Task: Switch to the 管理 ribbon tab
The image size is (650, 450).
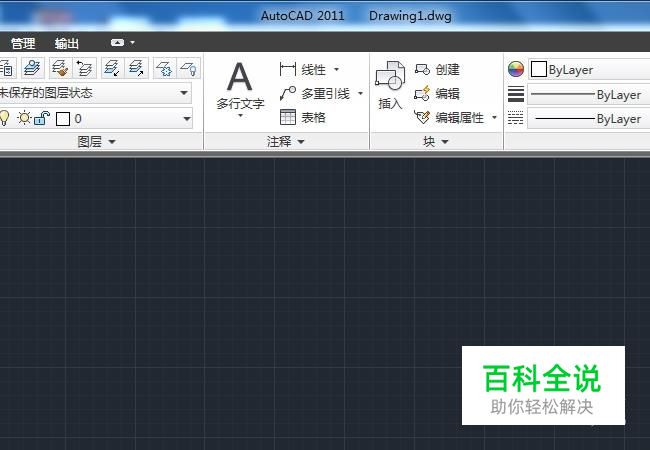Action: click(x=23, y=43)
